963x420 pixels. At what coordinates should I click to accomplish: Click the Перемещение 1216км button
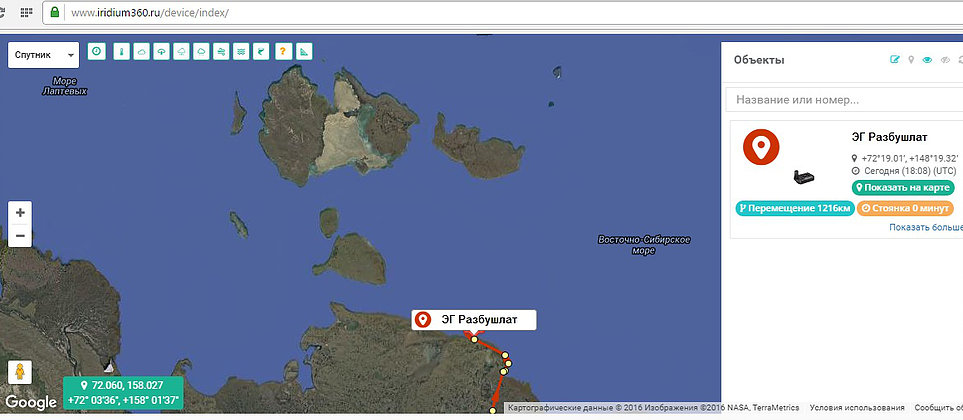coord(795,208)
